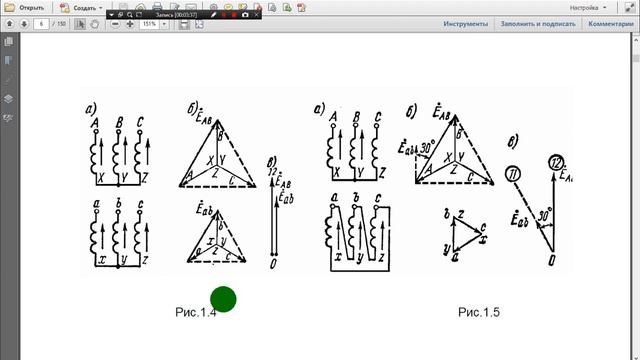Click the last red PDF icon in the toolbar
Image resolution: width=640 pixels, height=360 pixels.
click(301, 7)
